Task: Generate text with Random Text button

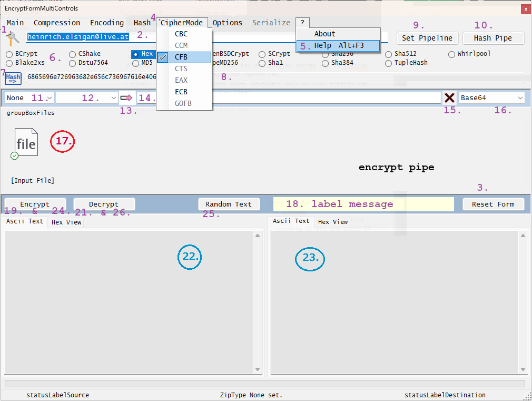Action: [229, 204]
